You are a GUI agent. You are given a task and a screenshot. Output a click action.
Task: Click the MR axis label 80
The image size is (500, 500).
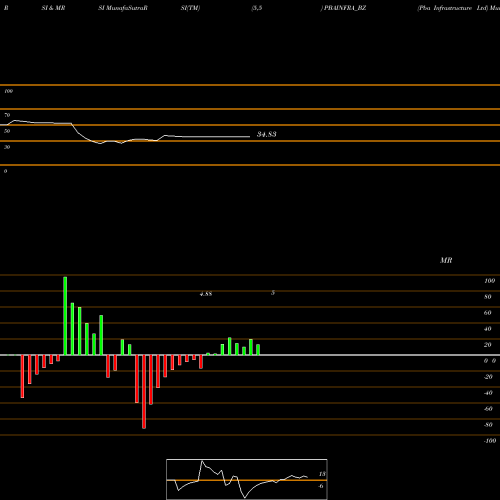point(488,297)
